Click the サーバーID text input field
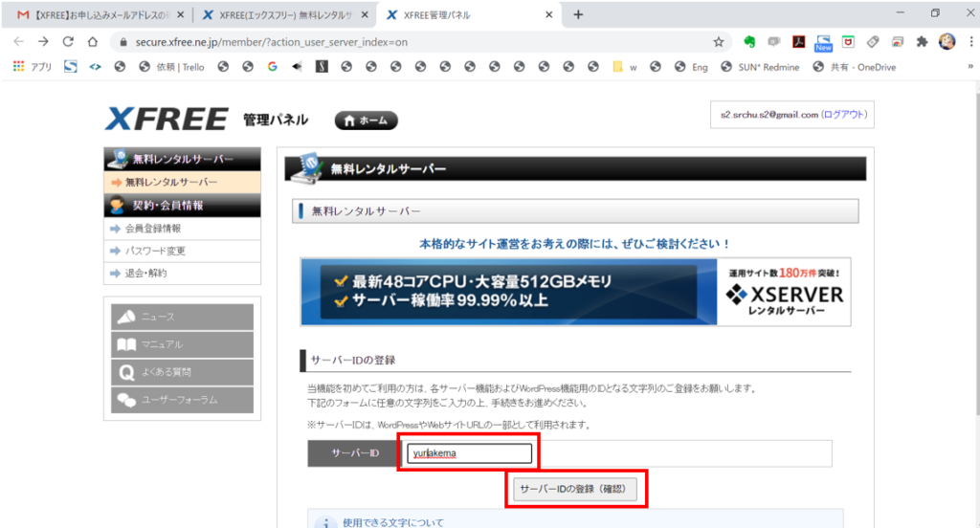980x528 pixels. pos(469,453)
